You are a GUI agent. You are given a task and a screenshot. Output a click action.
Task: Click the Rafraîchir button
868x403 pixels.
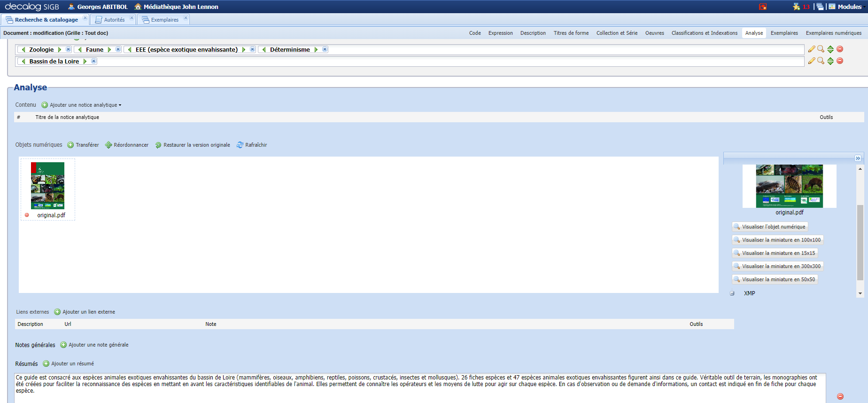pos(252,145)
